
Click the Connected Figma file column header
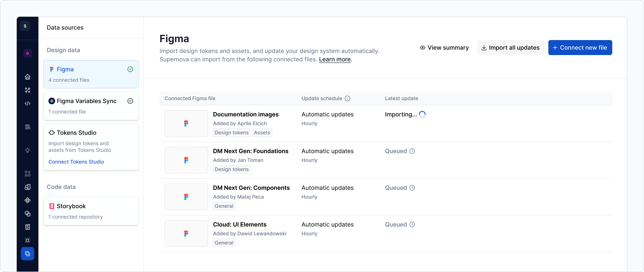190,98
